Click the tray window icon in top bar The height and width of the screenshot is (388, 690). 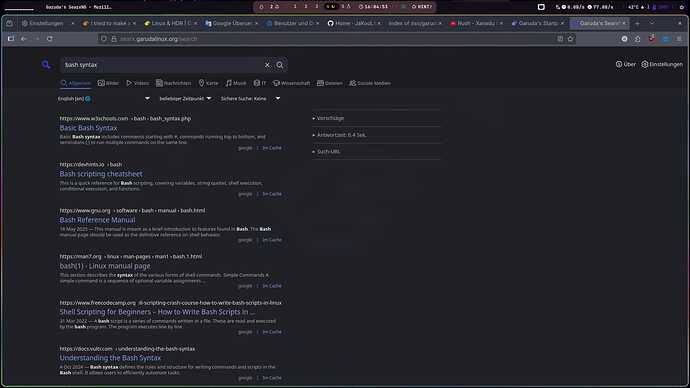pos(541,7)
